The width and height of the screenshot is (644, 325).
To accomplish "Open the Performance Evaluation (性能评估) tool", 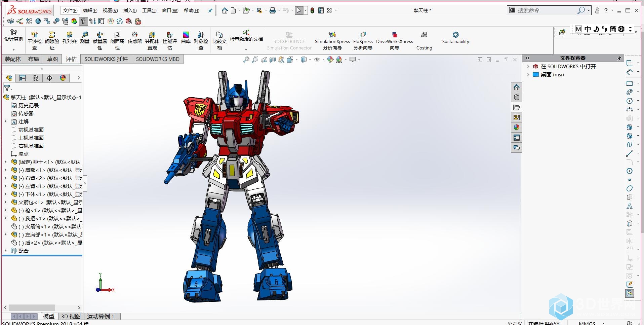I will pyautogui.click(x=170, y=40).
